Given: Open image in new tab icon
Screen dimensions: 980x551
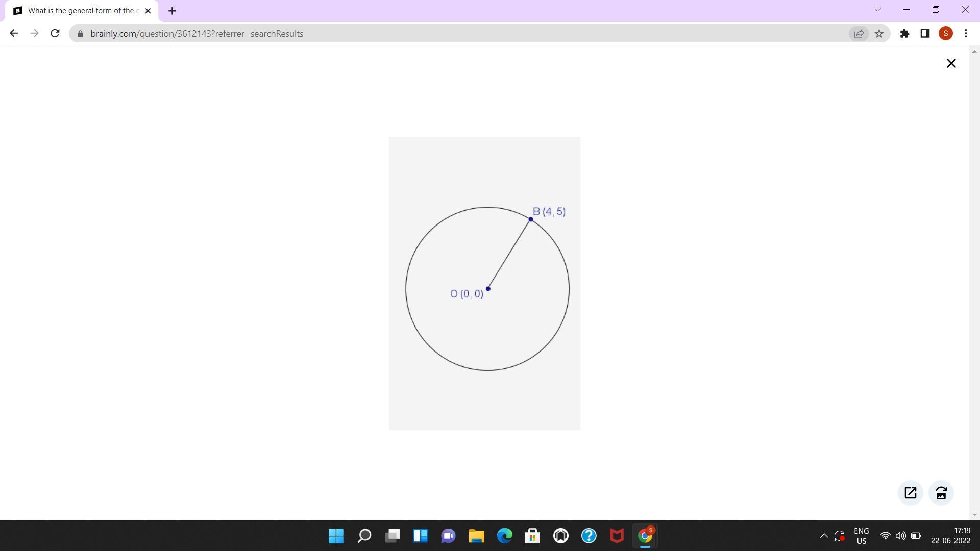Looking at the screenshot, I should 910,493.
